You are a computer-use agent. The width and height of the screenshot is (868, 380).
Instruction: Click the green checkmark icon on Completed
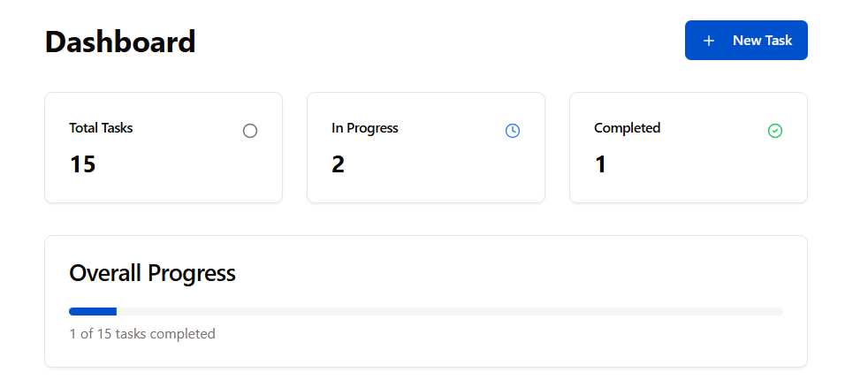pos(775,131)
